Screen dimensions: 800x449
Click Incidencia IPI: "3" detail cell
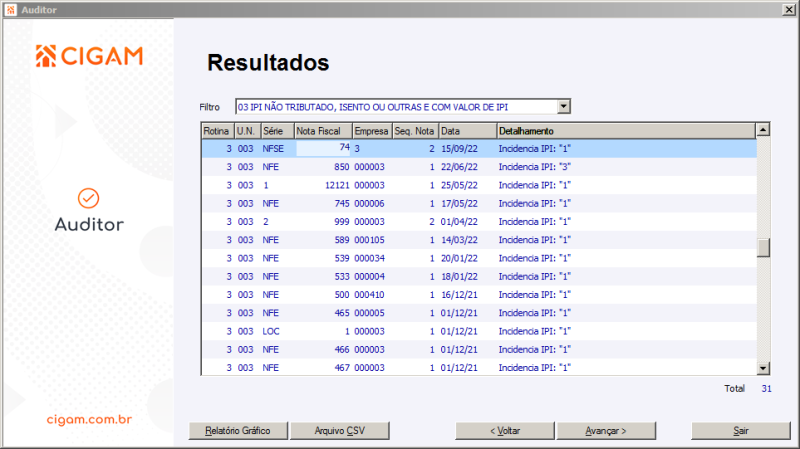click(x=534, y=167)
